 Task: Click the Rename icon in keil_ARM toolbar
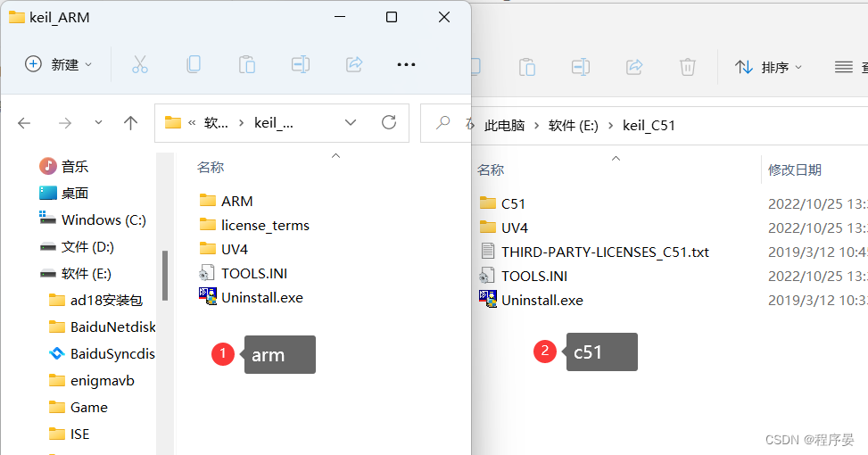[x=301, y=64]
